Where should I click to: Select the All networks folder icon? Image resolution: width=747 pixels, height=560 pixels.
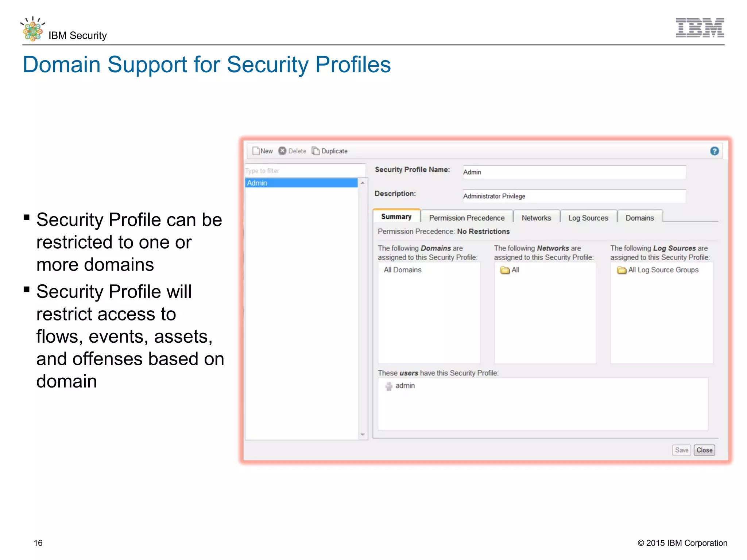tap(505, 270)
